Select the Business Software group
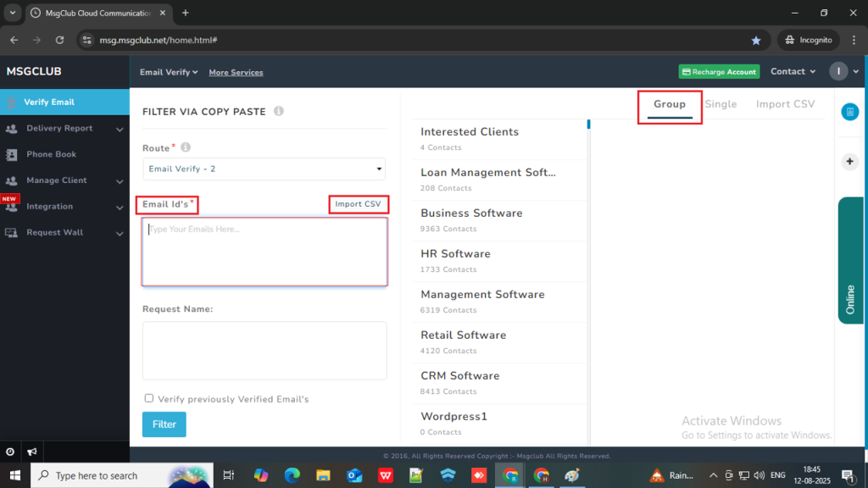Screen dimensions: 868x488 coord(500,221)
